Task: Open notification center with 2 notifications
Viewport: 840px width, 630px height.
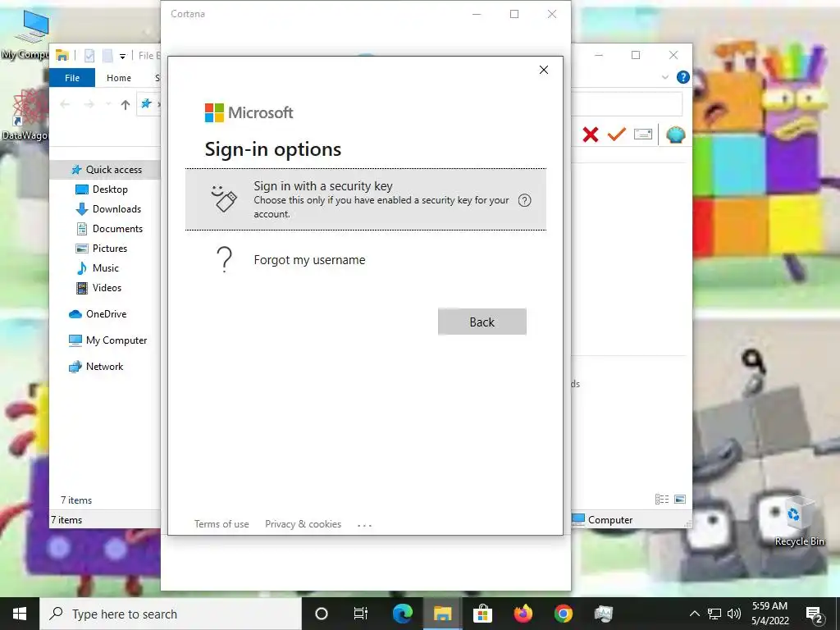Action: (x=815, y=614)
